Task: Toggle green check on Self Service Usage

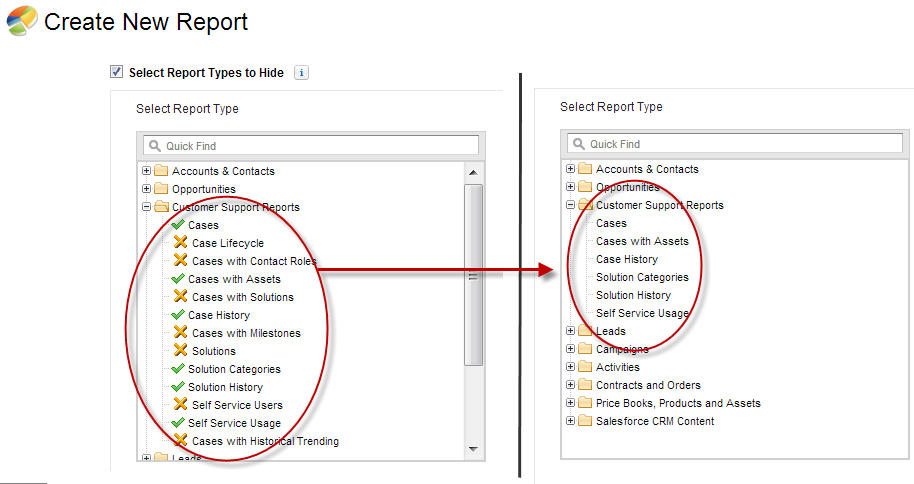Action: [178, 423]
